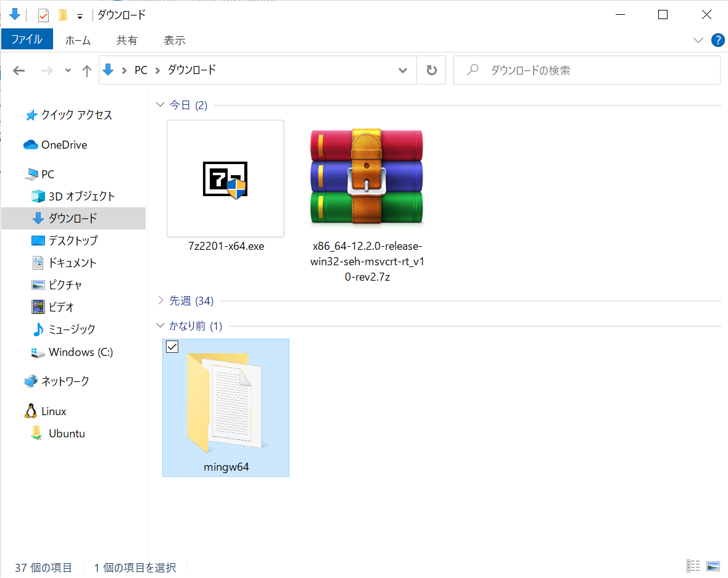The height and width of the screenshot is (578, 728).
Task: Open Windows (C:) drive in sidebar
Action: pos(80,352)
